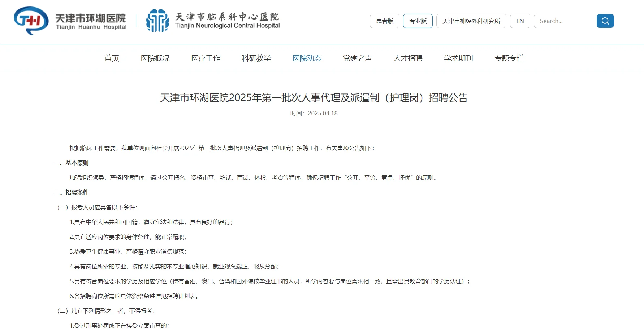Click condition 3.热爱卫生健康事业
The image size is (644, 333).
128,252
